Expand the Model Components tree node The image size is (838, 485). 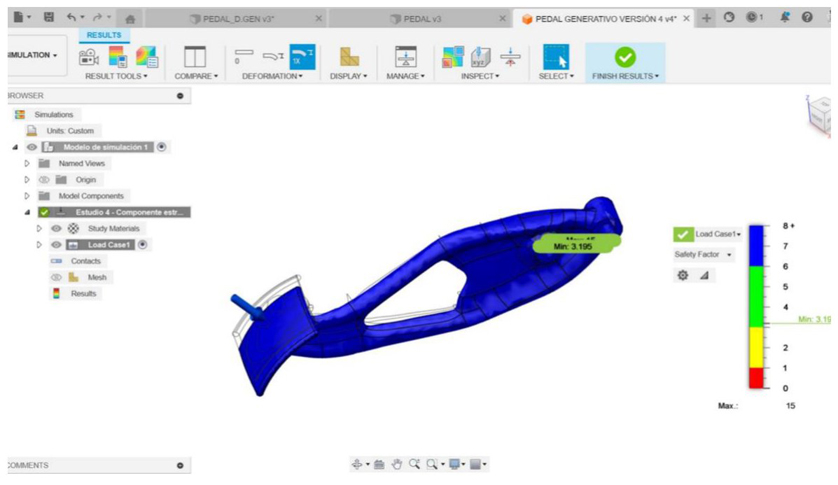pyautogui.click(x=28, y=196)
